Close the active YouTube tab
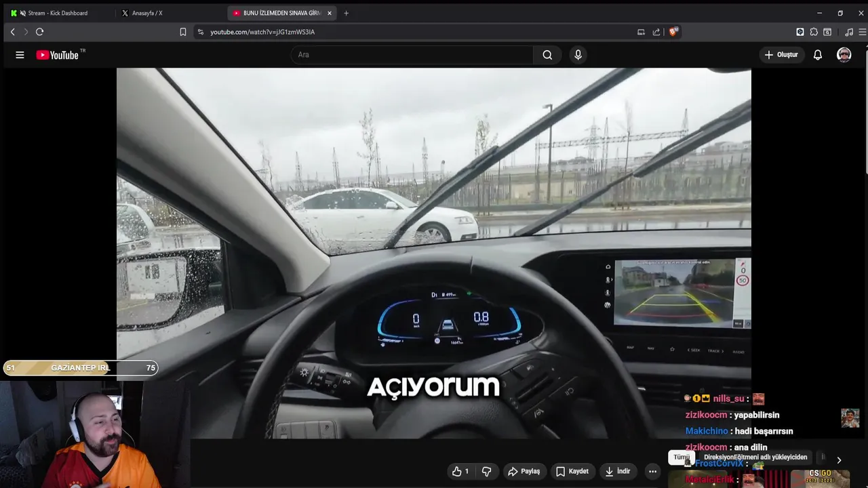 [x=330, y=13]
